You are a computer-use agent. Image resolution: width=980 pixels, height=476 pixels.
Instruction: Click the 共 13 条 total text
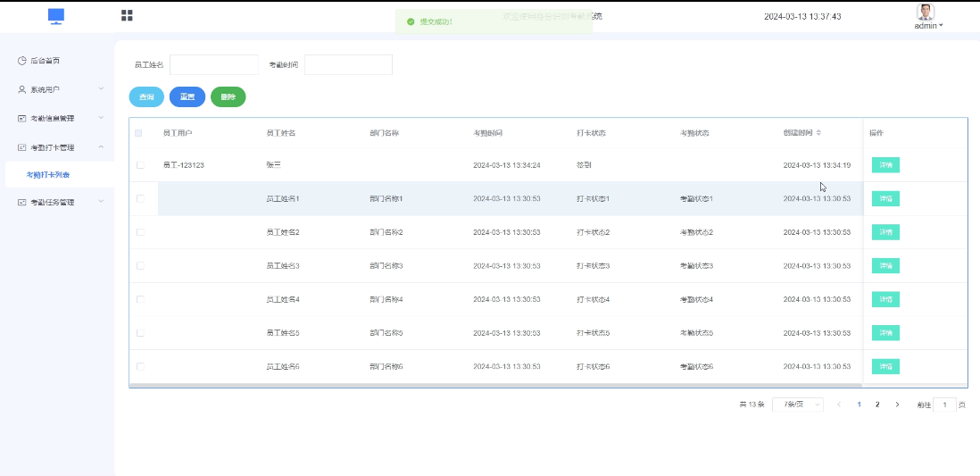[752, 405]
